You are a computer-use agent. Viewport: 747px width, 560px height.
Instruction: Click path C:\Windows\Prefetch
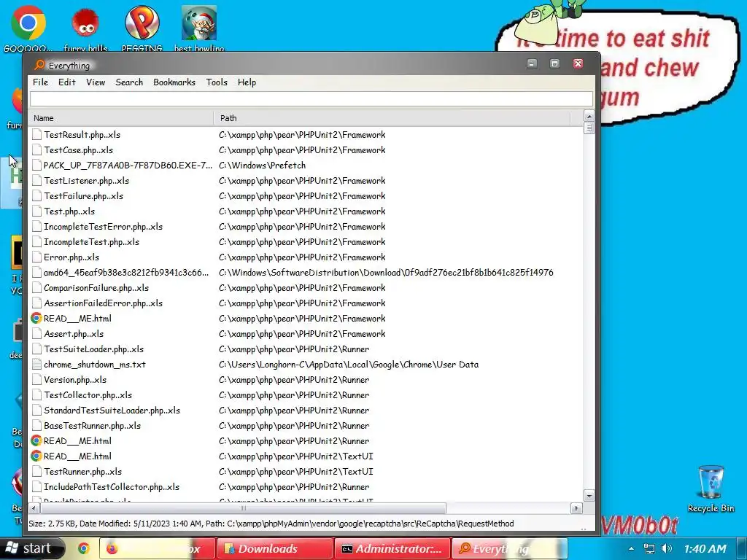(x=263, y=166)
